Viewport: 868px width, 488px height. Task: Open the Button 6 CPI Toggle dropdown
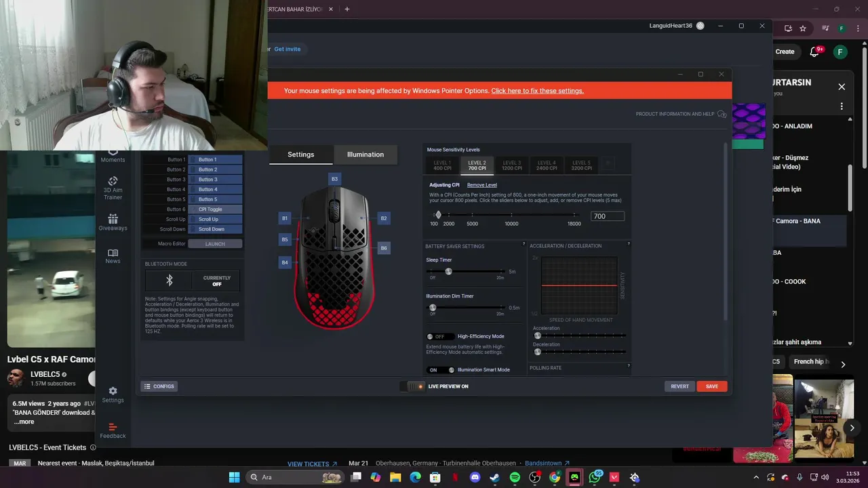click(215, 209)
